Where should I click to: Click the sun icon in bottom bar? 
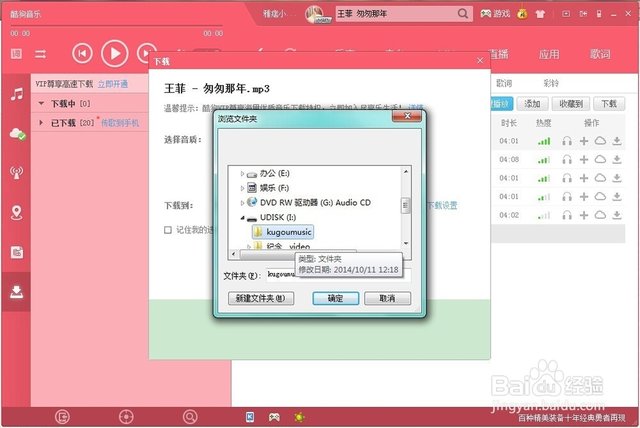click(300, 417)
